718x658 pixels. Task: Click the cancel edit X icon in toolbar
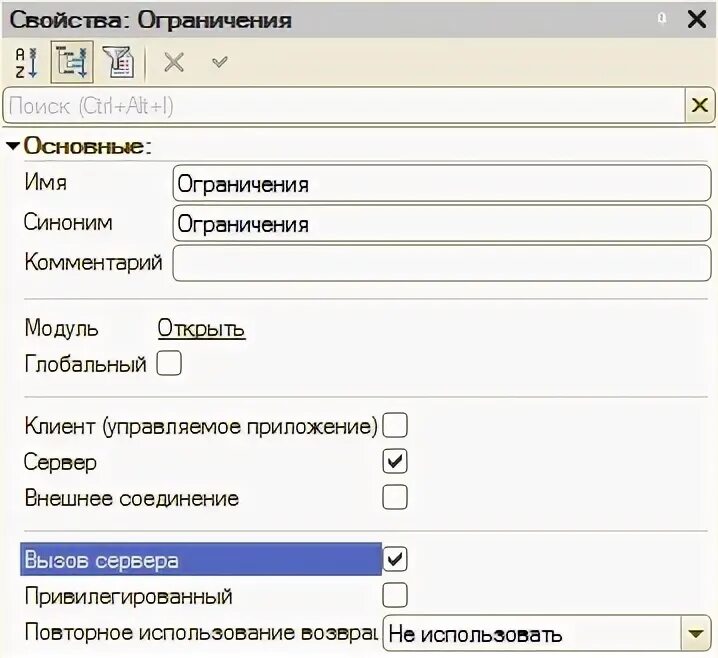point(174,62)
